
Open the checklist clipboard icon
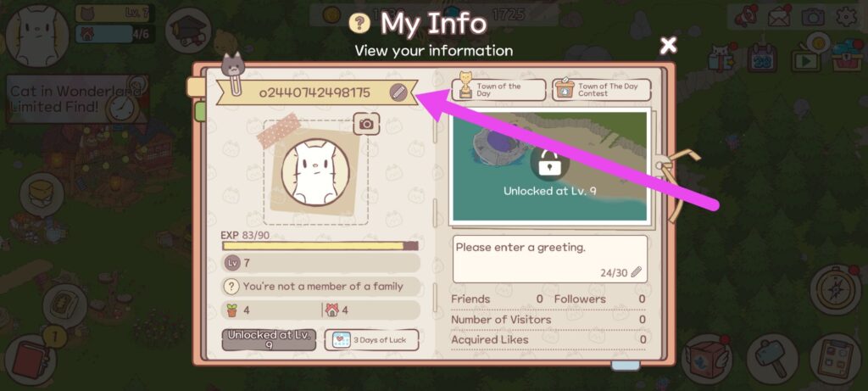tap(835, 359)
